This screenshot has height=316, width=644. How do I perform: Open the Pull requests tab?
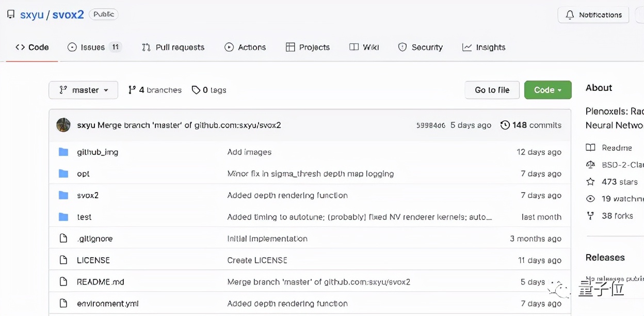(x=173, y=47)
